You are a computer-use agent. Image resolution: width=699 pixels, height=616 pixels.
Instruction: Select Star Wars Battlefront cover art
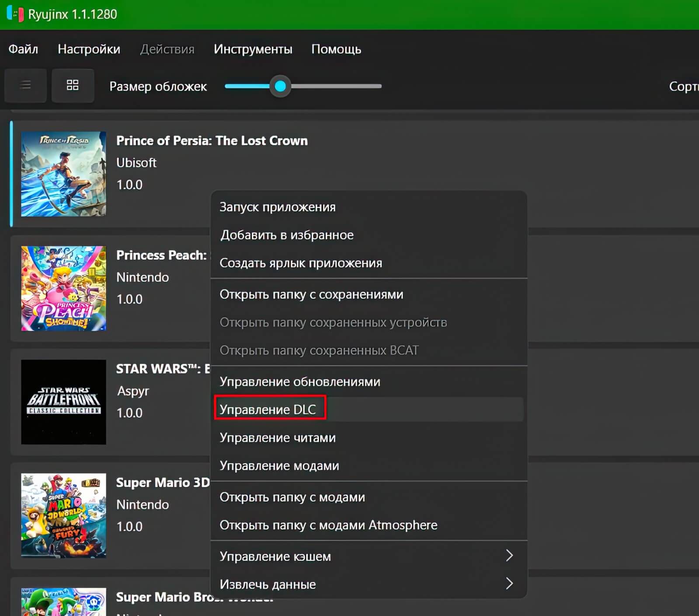click(63, 402)
